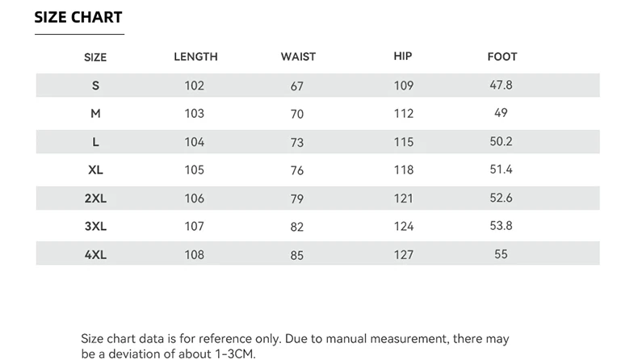This screenshot has height=364, width=638.
Task: Click the HIP column header
Action: (403, 56)
